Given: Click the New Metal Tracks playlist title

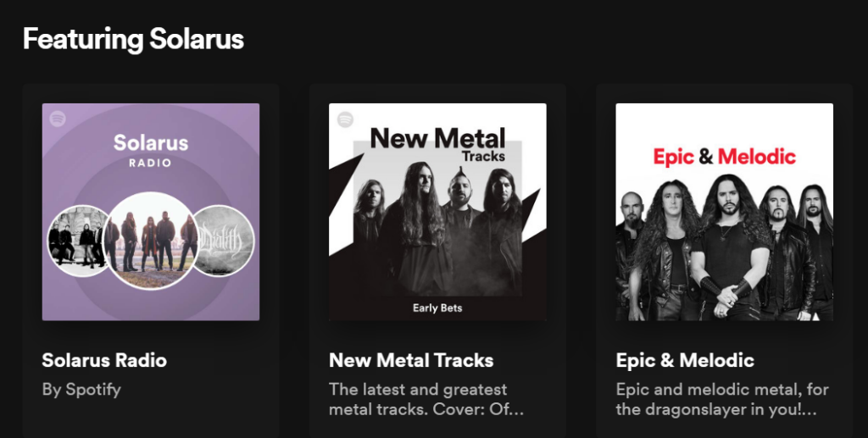Looking at the screenshot, I should 411,361.
